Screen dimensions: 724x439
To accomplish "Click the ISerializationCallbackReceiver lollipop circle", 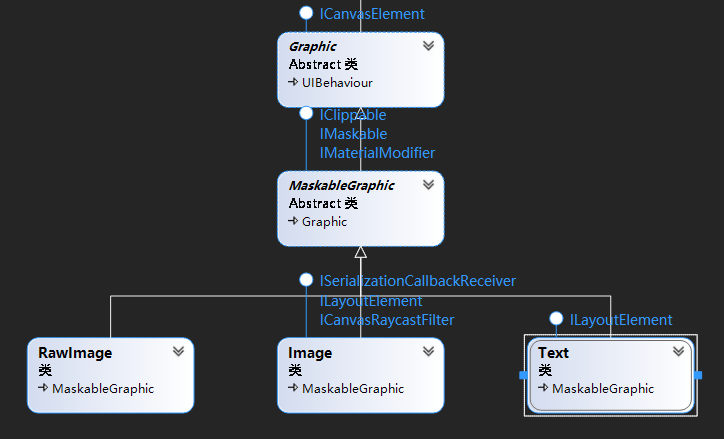I will pyautogui.click(x=306, y=280).
